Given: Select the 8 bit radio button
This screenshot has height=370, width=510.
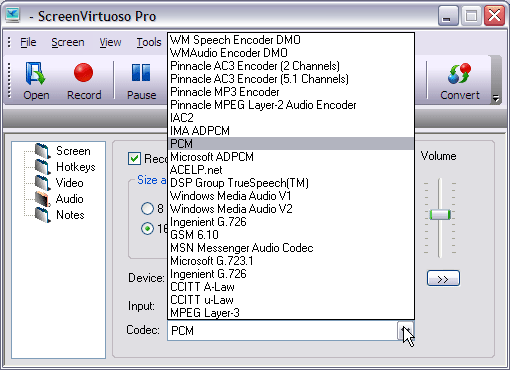Looking at the screenshot, I should click(147, 209).
